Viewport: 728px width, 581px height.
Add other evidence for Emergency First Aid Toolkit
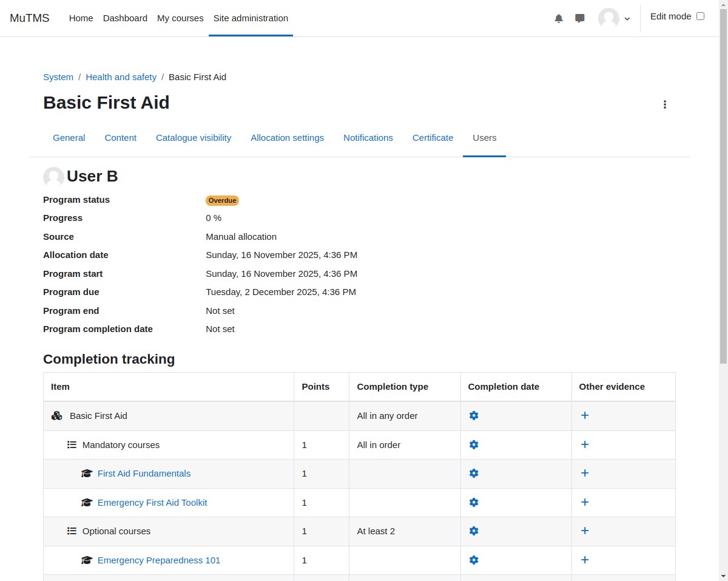pos(585,502)
